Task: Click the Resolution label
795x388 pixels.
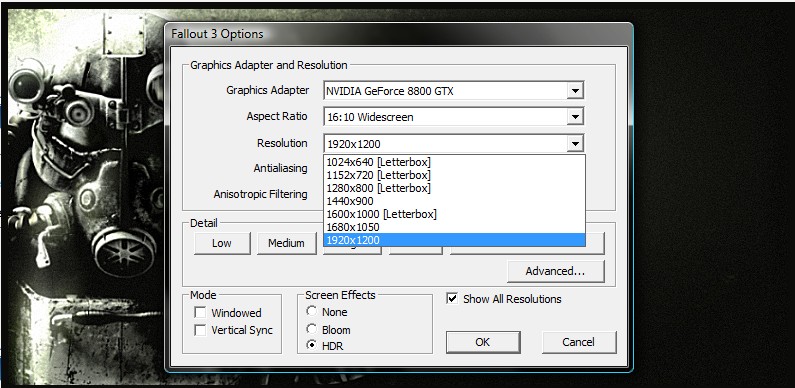Action: point(282,143)
